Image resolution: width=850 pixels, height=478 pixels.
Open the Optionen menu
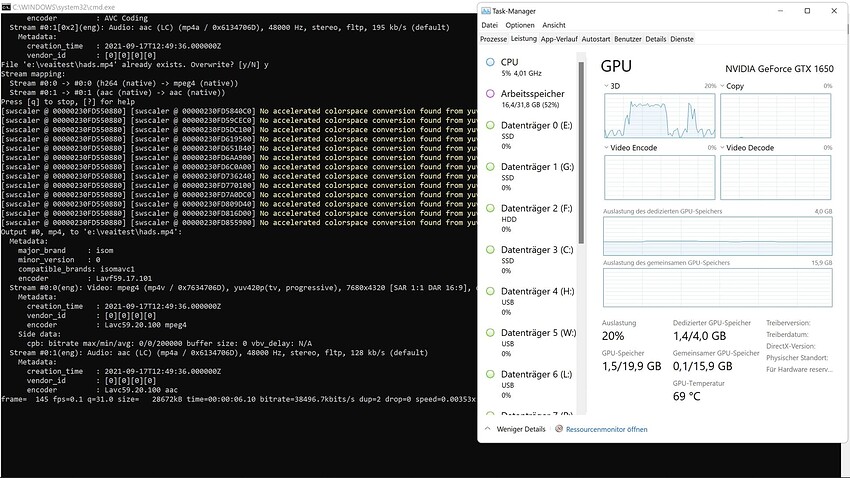pos(520,25)
